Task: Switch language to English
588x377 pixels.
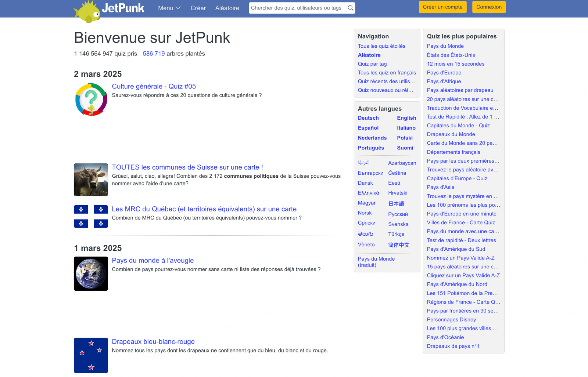Action: [406, 118]
